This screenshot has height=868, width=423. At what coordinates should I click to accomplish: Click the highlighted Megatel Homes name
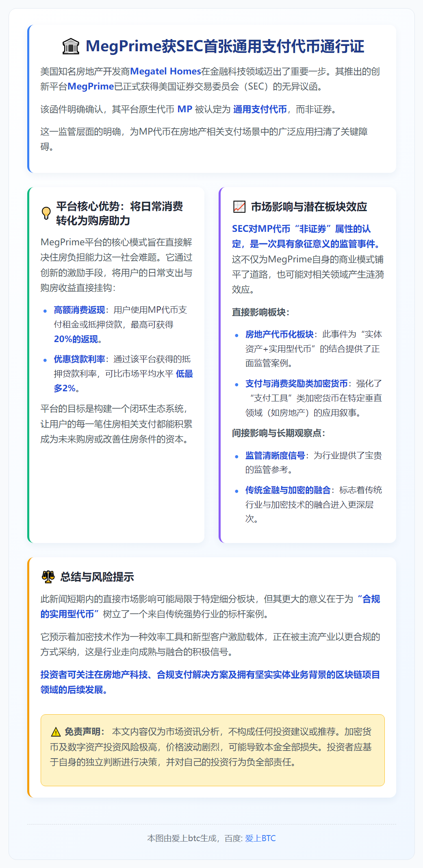pyautogui.click(x=165, y=71)
